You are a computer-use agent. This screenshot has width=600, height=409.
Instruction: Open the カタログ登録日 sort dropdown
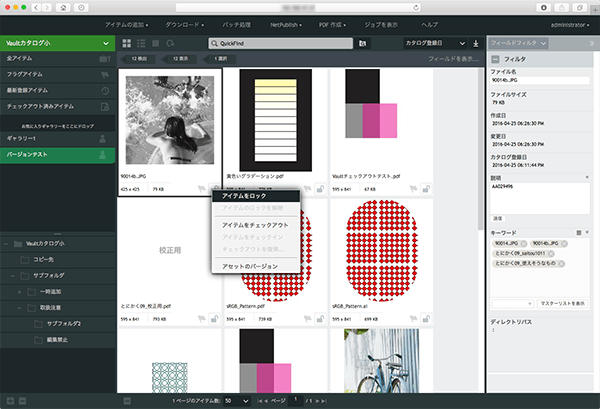435,43
